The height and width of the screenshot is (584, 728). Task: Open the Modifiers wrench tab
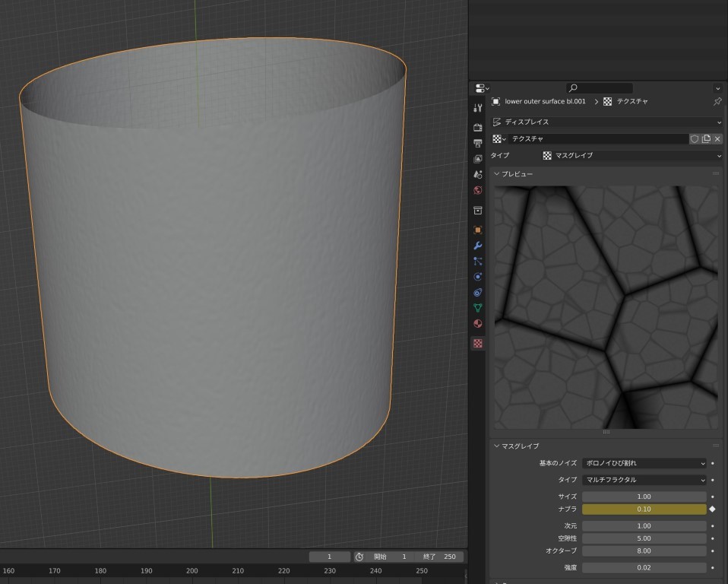478,246
